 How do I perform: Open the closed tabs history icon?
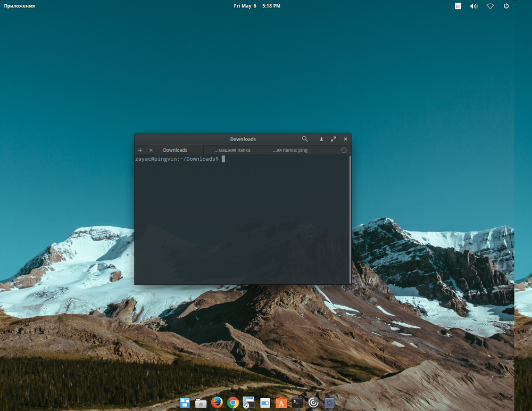pos(344,150)
